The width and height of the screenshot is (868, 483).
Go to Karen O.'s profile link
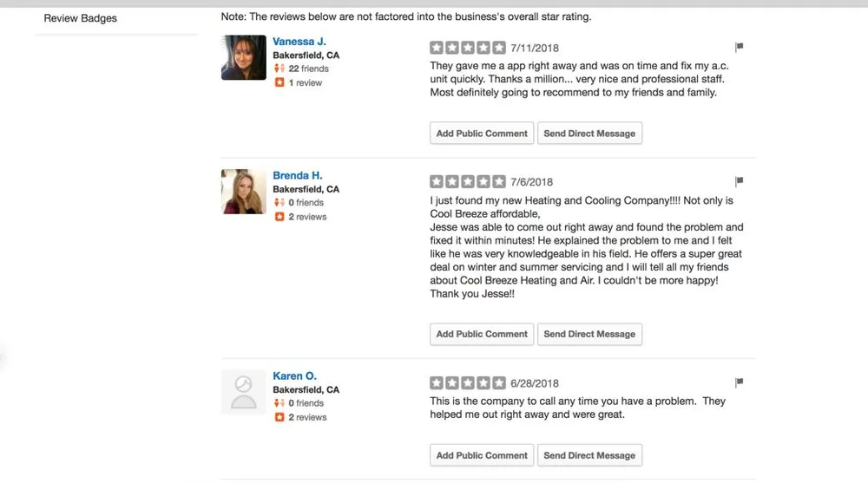(x=295, y=376)
